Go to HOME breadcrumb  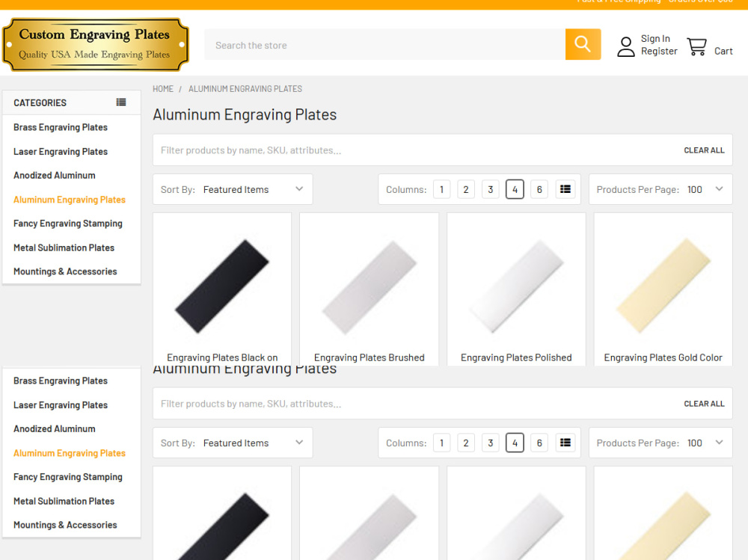coord(162,89)
